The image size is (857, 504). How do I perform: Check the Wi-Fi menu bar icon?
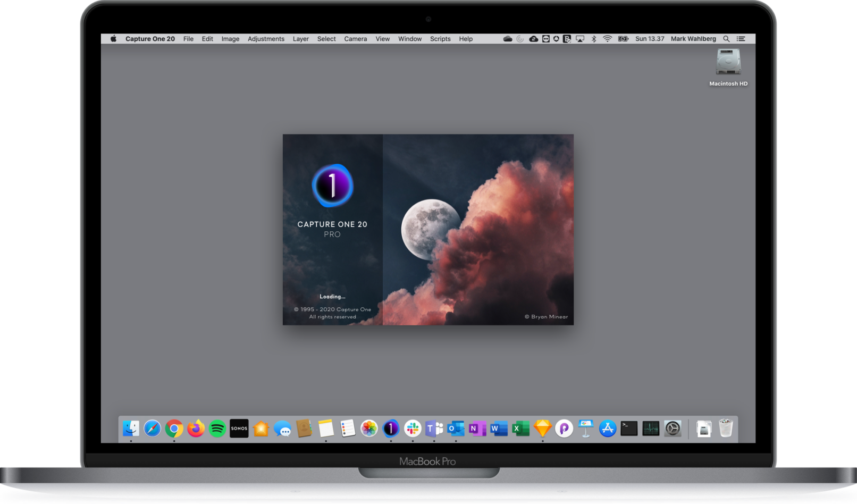(x=607, y=38)
